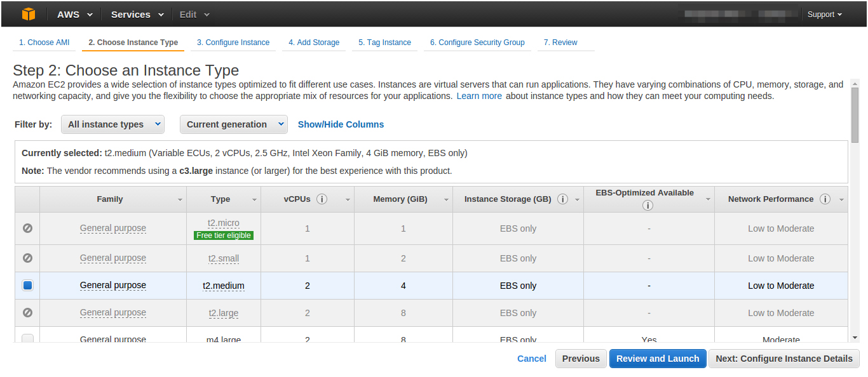Open the All instance types filter dropdown
This screenshot has width=868, height=377.
tap(112, 124)
